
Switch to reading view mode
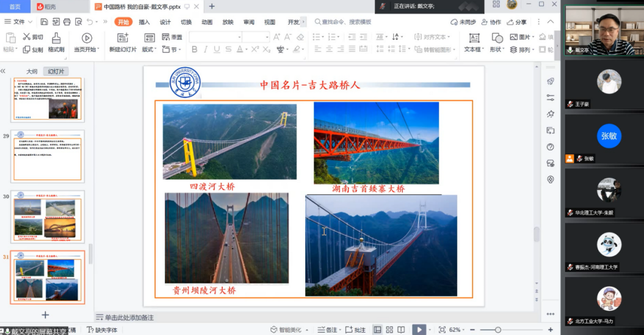pos(402,330)
